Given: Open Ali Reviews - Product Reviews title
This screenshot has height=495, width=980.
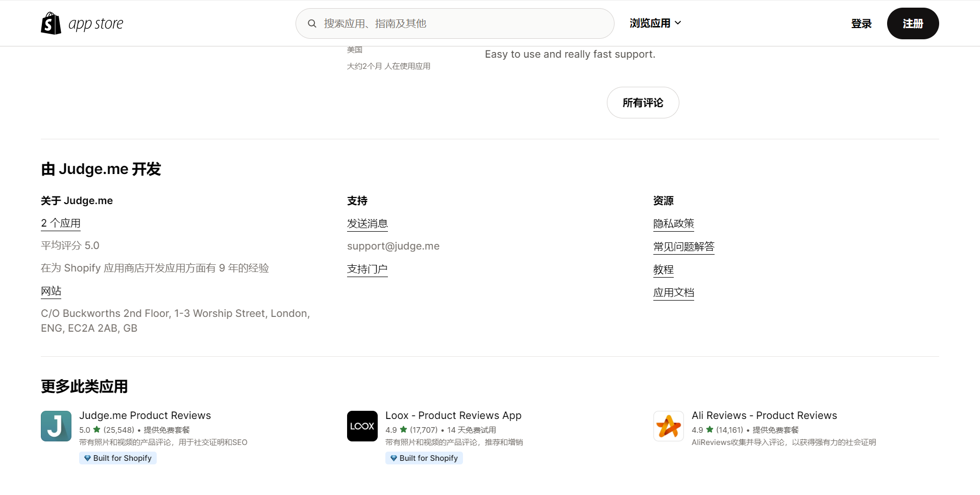Looking at the screenshot, I should 764,415.
